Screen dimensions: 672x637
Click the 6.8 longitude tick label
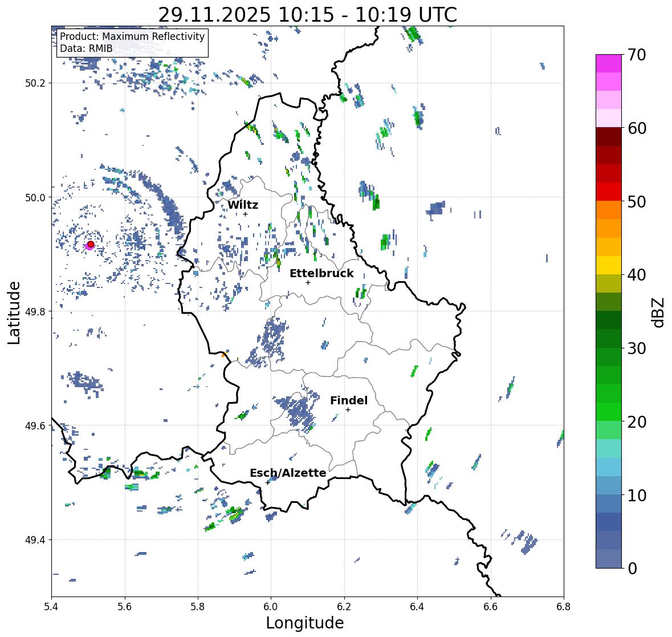tap(564, 607)
